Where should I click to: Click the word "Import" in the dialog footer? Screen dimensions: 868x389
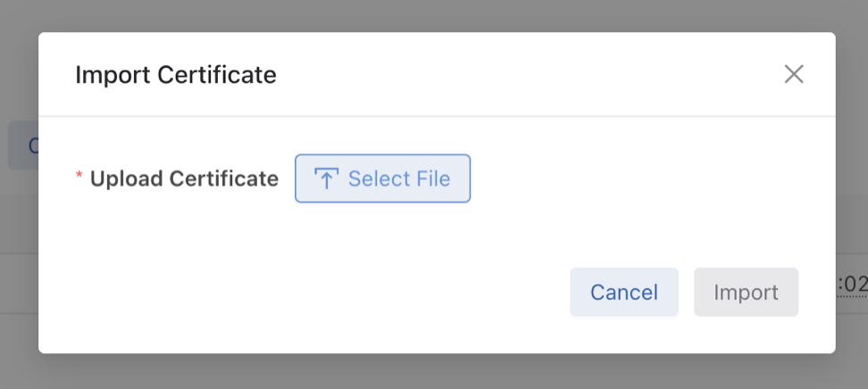746,292
